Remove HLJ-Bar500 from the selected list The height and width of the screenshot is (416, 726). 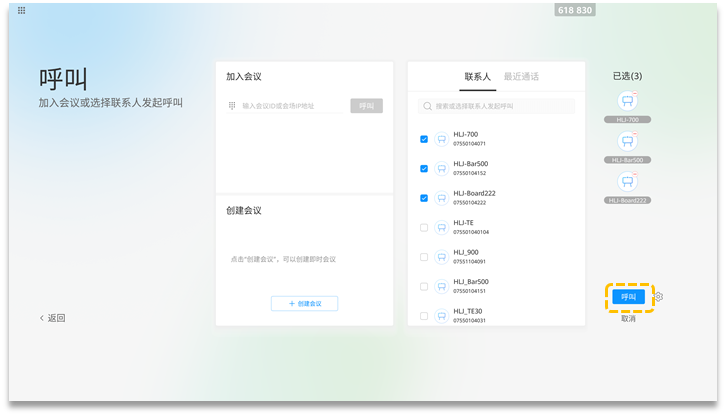[636, 134]
